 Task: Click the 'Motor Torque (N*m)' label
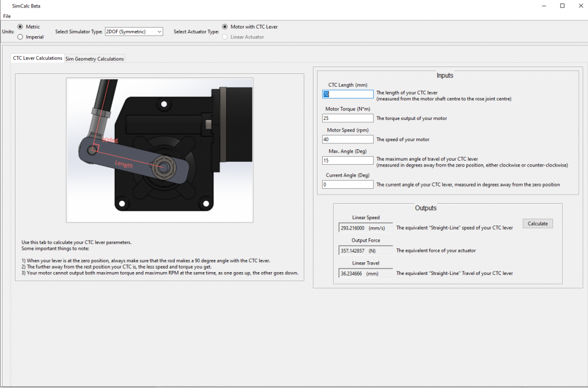[x=347, y=108]
